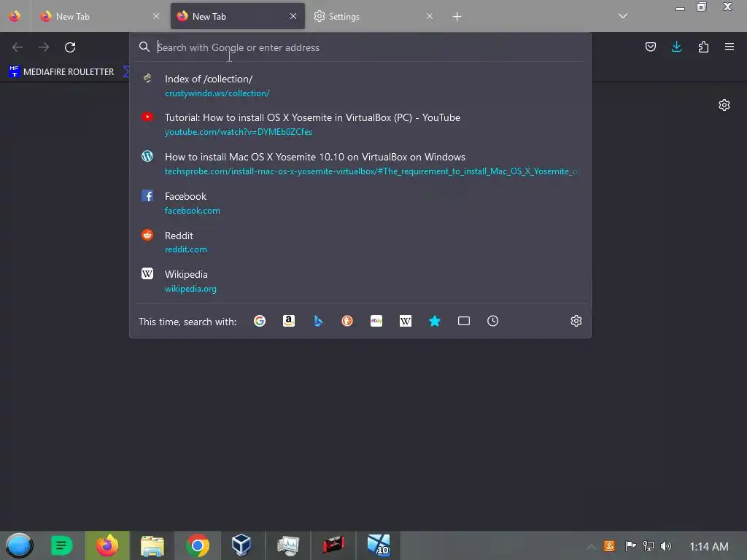The width and height of the screenshot is (747, 560).
Task: Close the Settings tab
Action: point(429,16)
